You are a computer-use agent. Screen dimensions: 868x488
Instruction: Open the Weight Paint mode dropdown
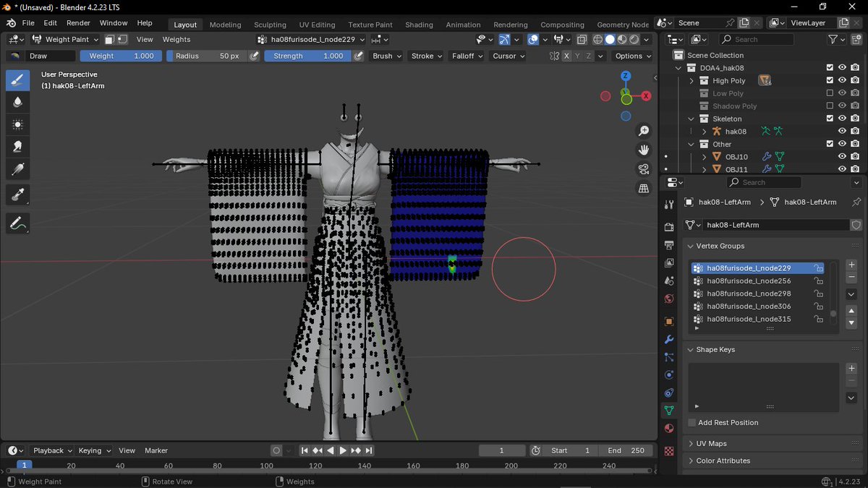(64, 40)
